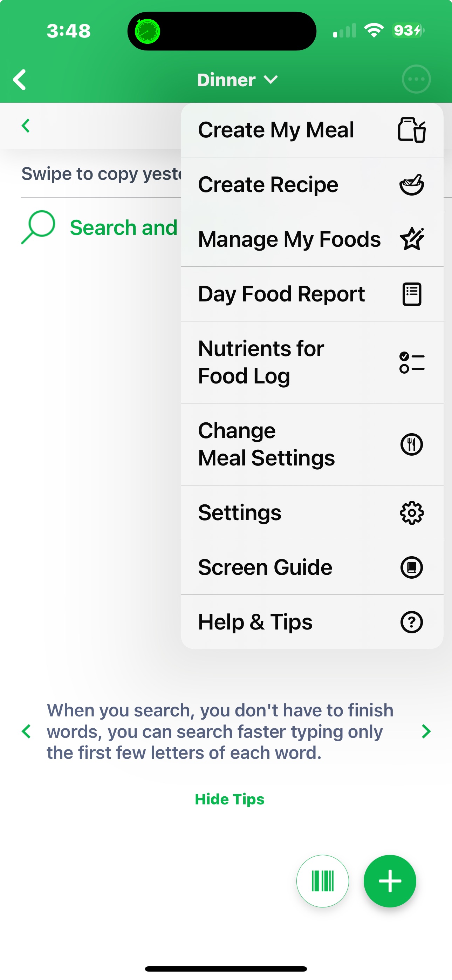Open Help & Tips

(311, 622)
